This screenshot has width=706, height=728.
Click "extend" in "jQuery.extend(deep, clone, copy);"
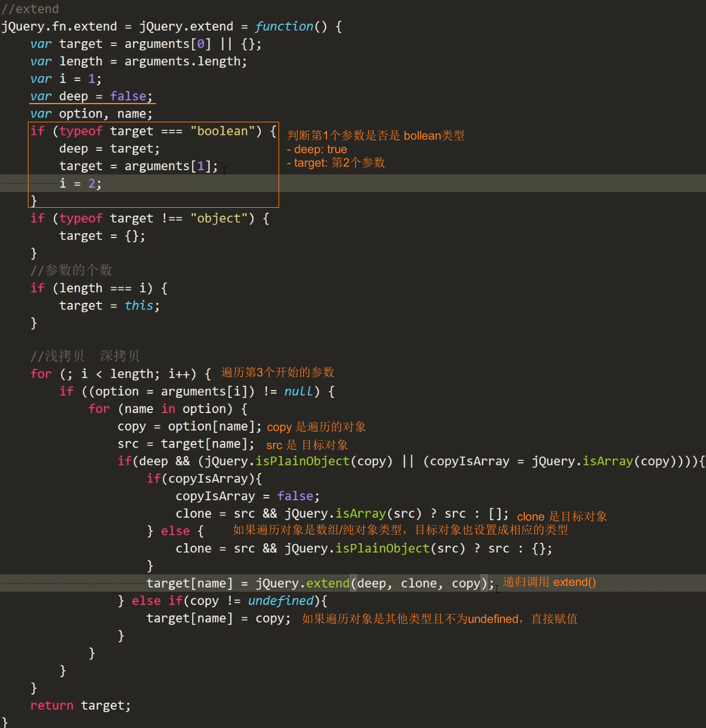pyautogui.click(x=328, y=584)
